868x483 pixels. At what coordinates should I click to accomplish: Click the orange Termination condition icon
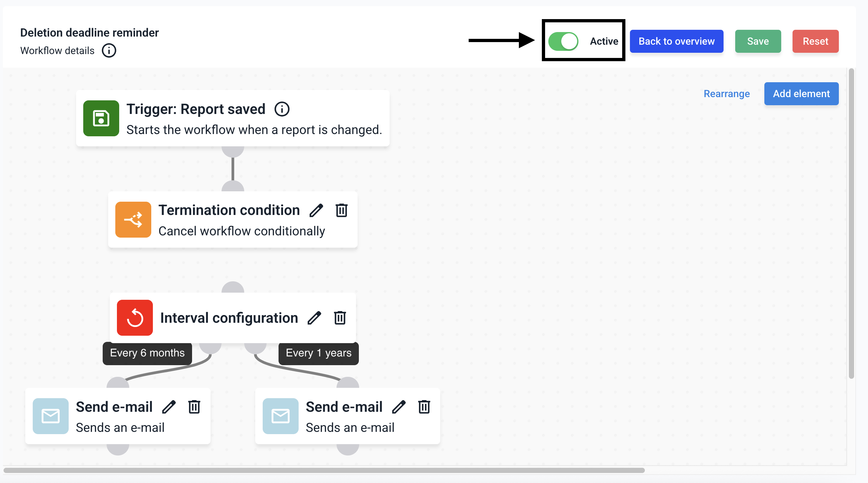pyautogui.click(x=133, y=219)
